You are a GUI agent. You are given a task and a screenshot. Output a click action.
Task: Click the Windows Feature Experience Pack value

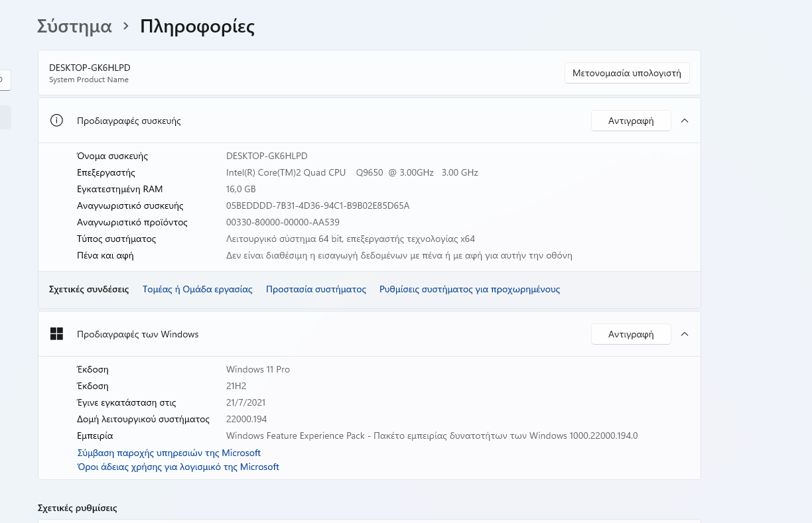click(432, 436)
